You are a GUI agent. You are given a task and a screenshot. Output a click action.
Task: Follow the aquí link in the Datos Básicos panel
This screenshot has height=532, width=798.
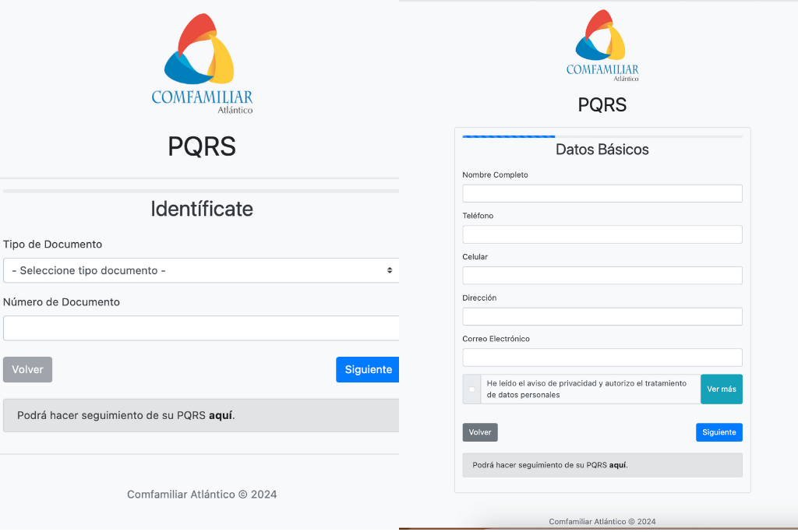617,465
